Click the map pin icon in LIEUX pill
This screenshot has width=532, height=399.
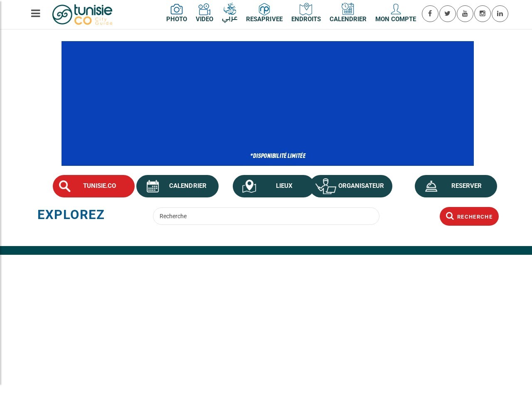(249, 186)
